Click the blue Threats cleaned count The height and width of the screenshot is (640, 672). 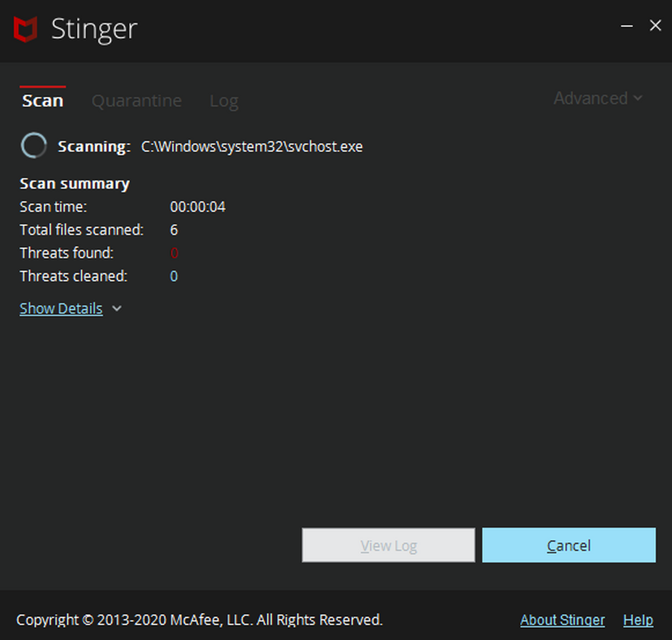(x=174, y=276)
